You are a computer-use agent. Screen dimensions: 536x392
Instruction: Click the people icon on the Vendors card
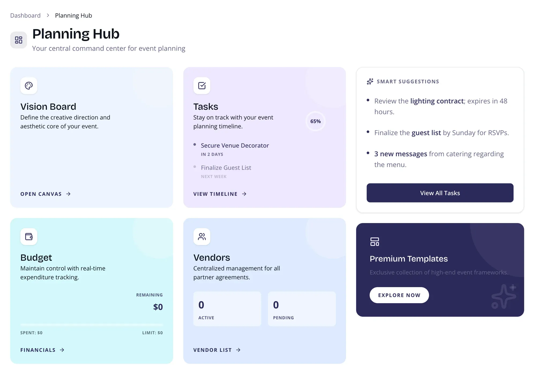202,237
